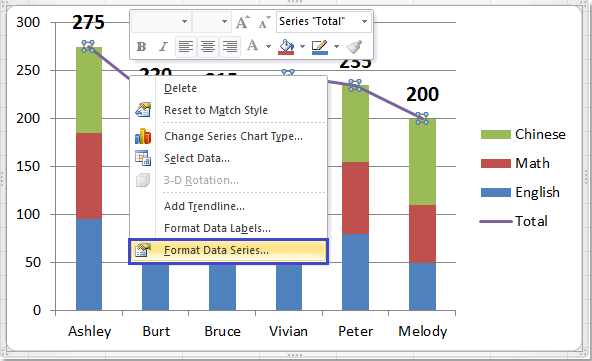Viewport: 592px width, 361px height.
Task: Click the Font Color letter A icon
Action: [x=252, y=46]
